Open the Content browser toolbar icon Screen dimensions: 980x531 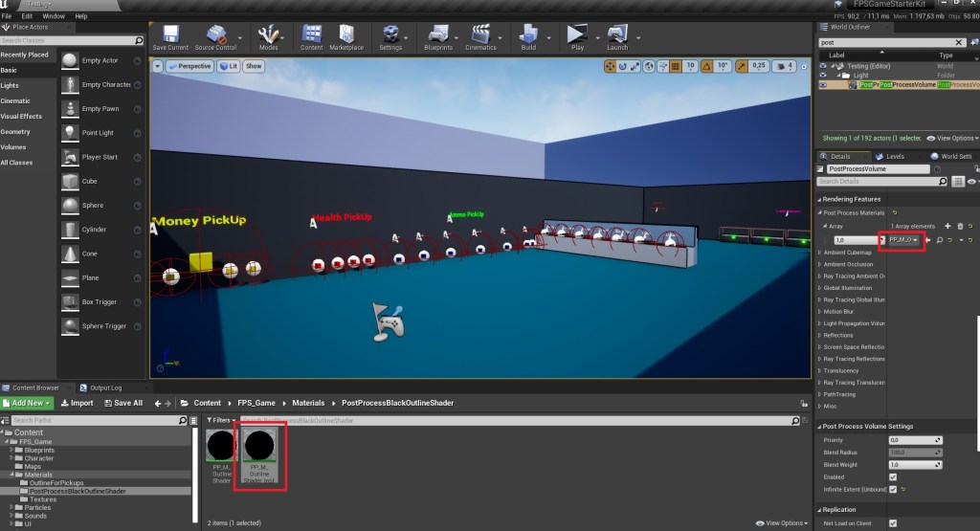tap(311, 35)
